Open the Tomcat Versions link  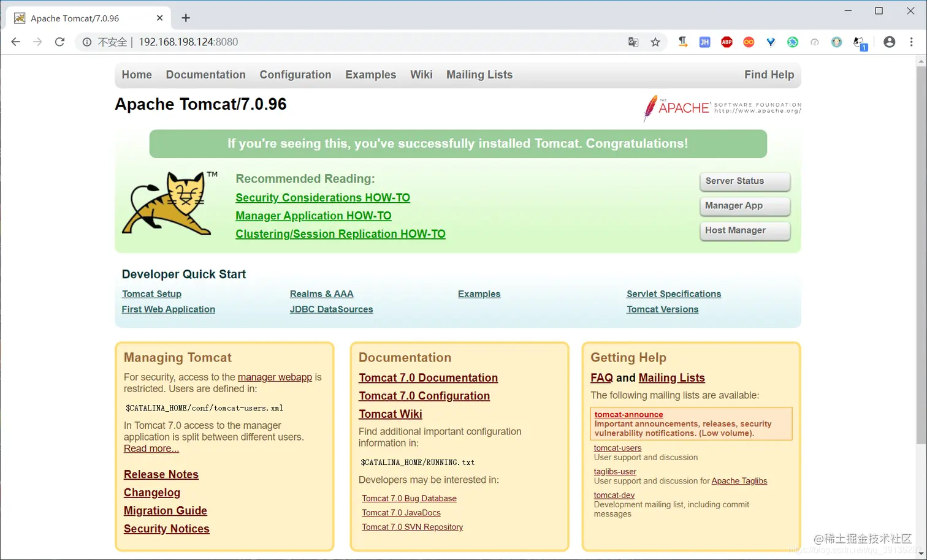662,309
